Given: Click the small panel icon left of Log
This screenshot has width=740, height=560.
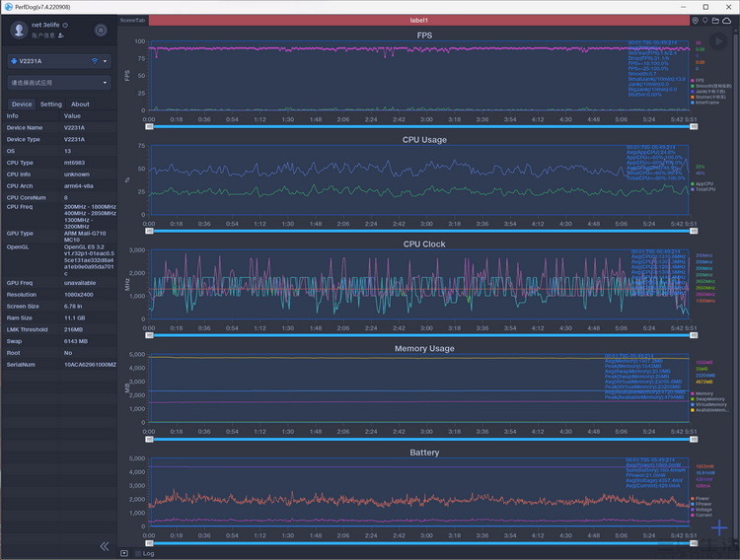Looking at the screenshot, I should point(124,553).
